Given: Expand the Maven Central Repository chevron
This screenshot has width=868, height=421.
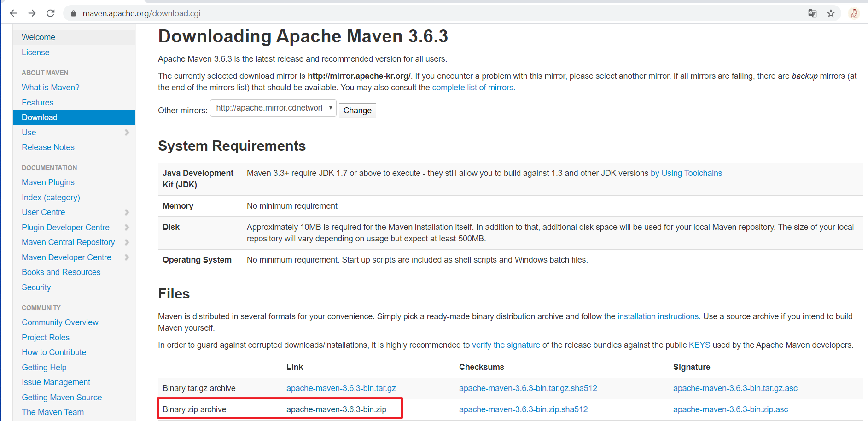Looking at the screenshot, I should click(127, 242).
